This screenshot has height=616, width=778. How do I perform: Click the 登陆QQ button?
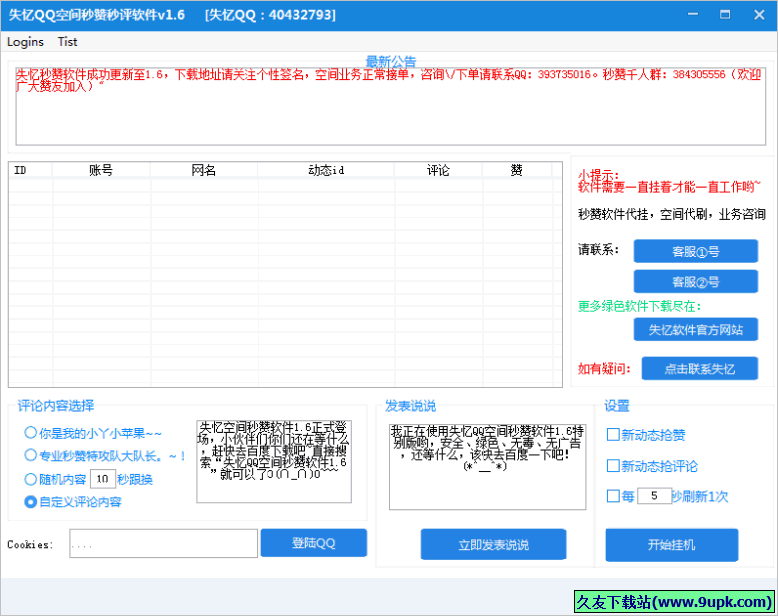(x=314, y=543)
